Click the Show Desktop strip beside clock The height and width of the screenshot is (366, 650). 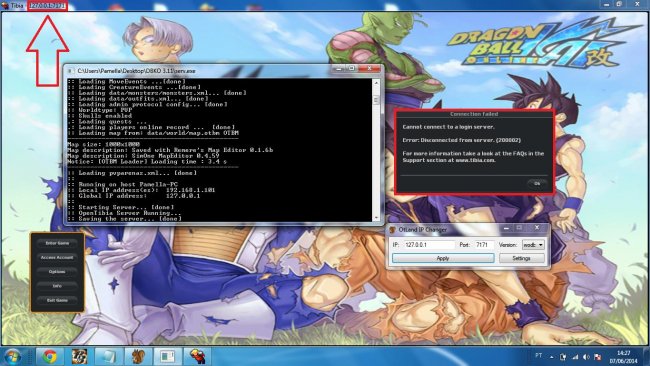tap(646, 356)
